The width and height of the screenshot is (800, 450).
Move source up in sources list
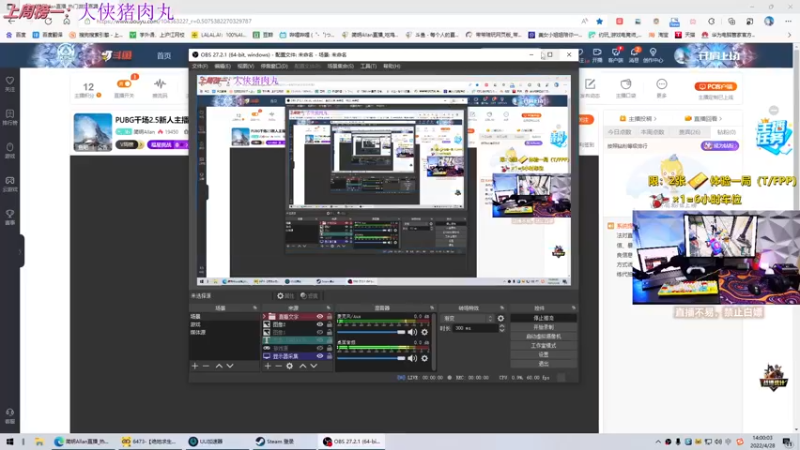[x=303, y=366]
